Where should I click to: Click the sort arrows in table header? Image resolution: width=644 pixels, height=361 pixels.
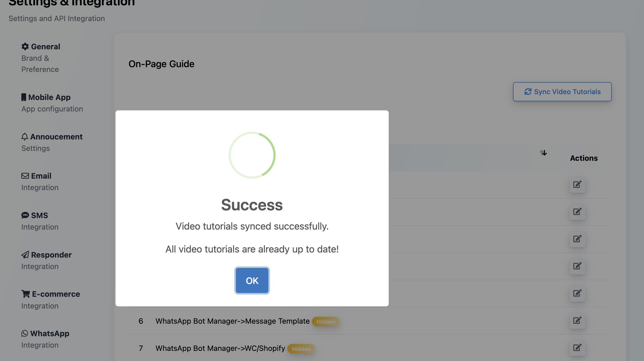543,153
